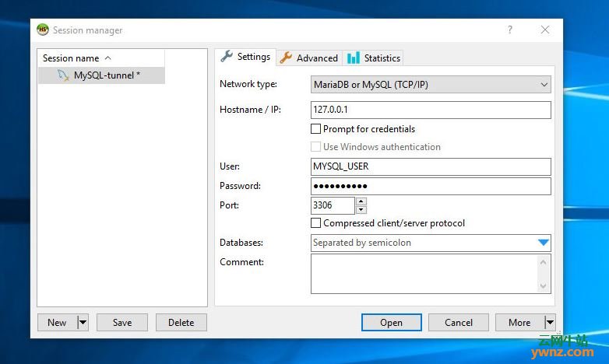
Task: Click the 'Network type:' label
Action: tap(248, 84)
